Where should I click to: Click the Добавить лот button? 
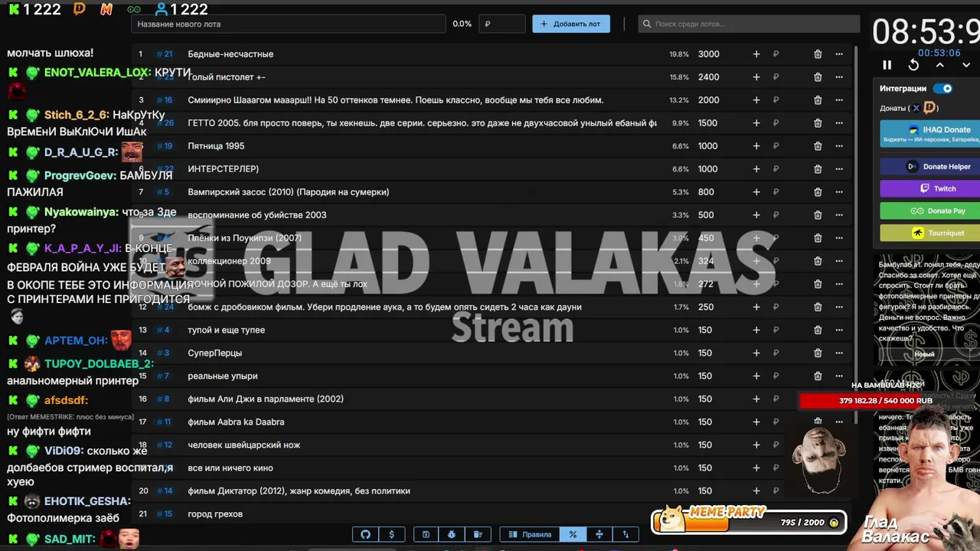pos(571,24)
